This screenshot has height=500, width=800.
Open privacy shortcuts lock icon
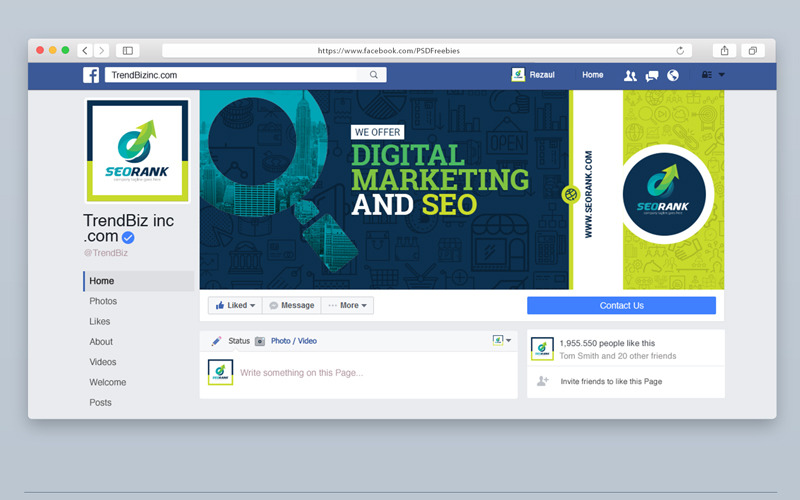(x=707, y=74)
